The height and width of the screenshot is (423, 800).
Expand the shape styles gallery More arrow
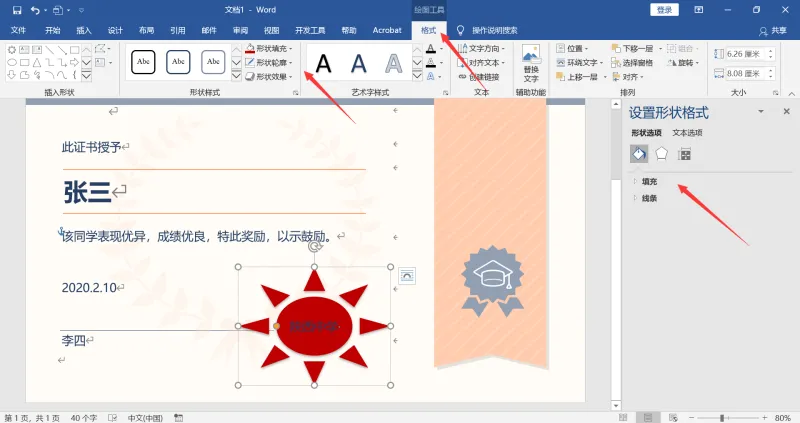tap(236, 76)
